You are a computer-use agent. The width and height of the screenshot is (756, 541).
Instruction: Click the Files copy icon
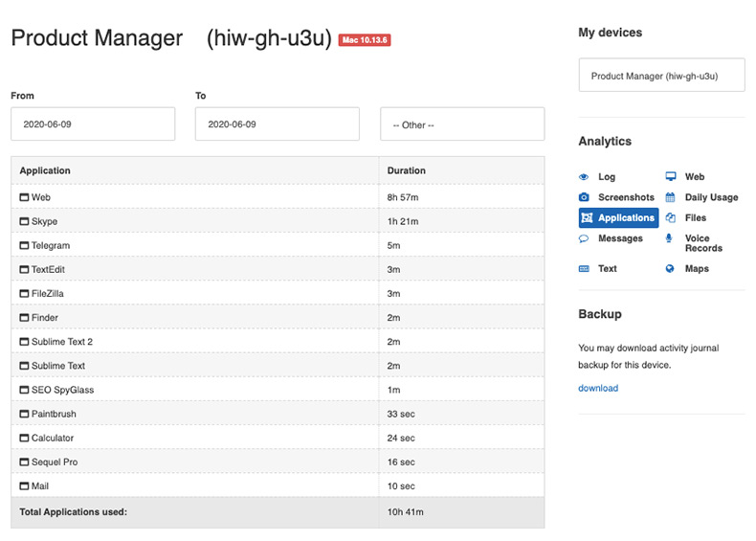point(670,217)
